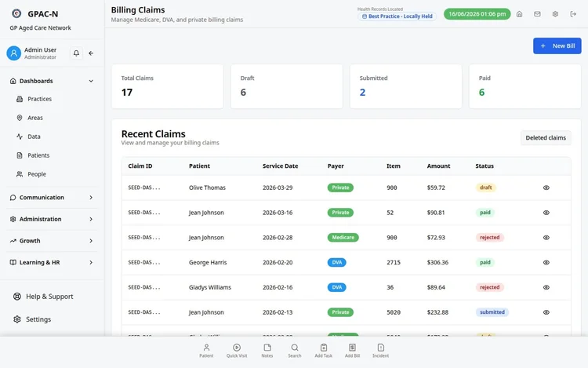Viewport: 588px width, 368px height.
Task: Click the submitted status badge
Action: coord(492,312)
